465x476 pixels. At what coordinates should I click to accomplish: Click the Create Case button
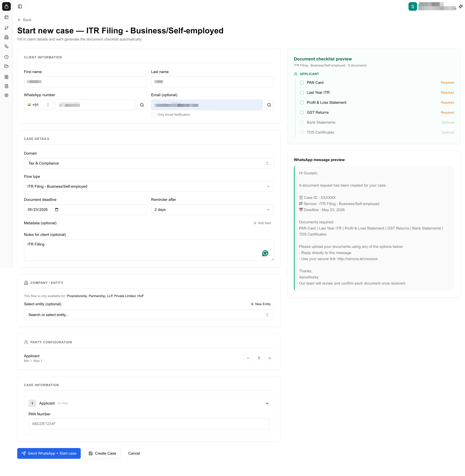102,454
